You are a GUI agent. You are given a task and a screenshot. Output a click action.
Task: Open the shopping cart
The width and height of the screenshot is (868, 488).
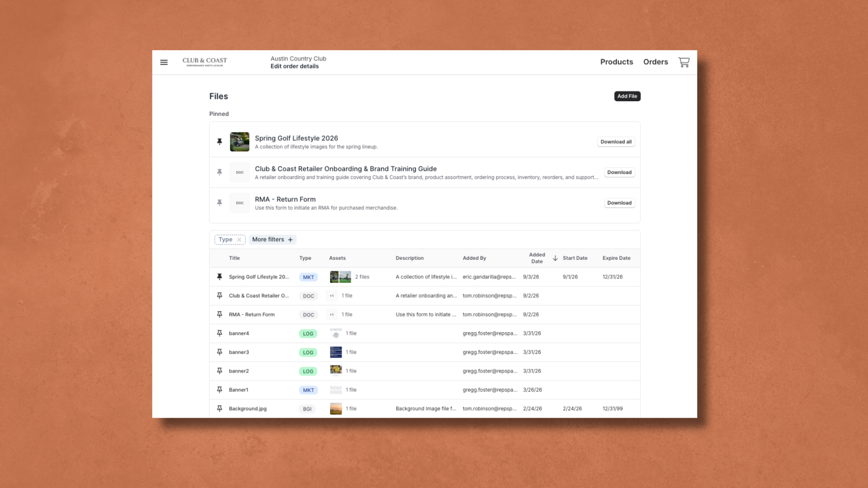point(684,62)
